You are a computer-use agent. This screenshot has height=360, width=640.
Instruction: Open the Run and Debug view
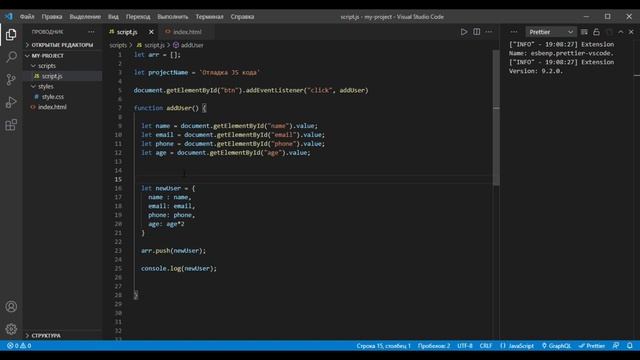click(11, 102)
